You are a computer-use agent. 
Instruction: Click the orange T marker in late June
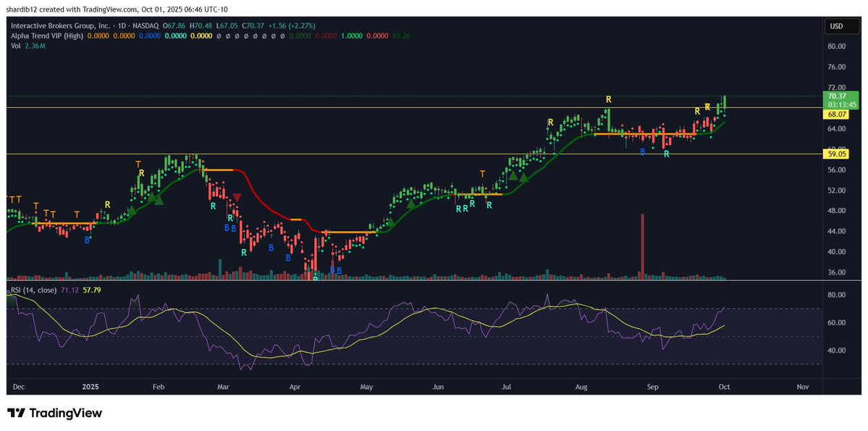coord(482,174)
